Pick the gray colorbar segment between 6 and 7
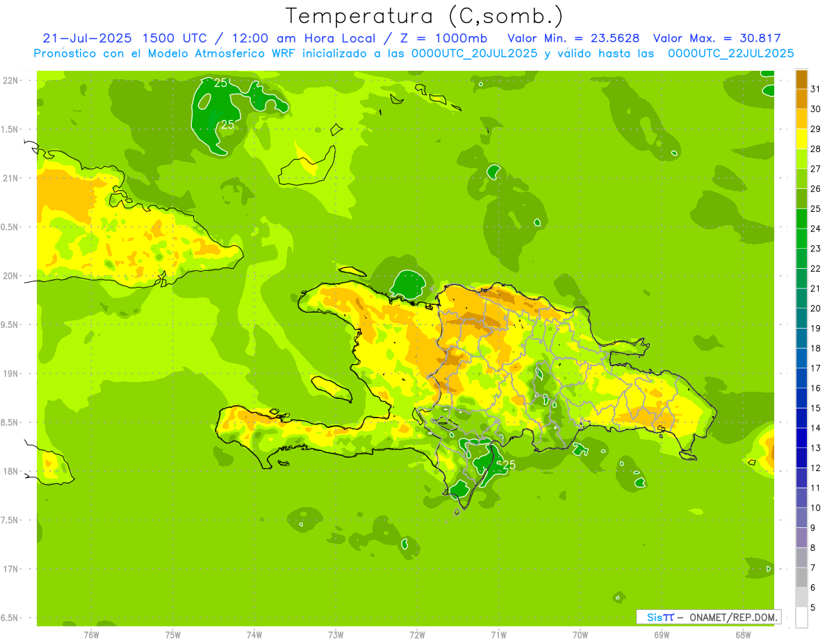The width and height of the screenshot is (834, 644). [x=801, y=578]
